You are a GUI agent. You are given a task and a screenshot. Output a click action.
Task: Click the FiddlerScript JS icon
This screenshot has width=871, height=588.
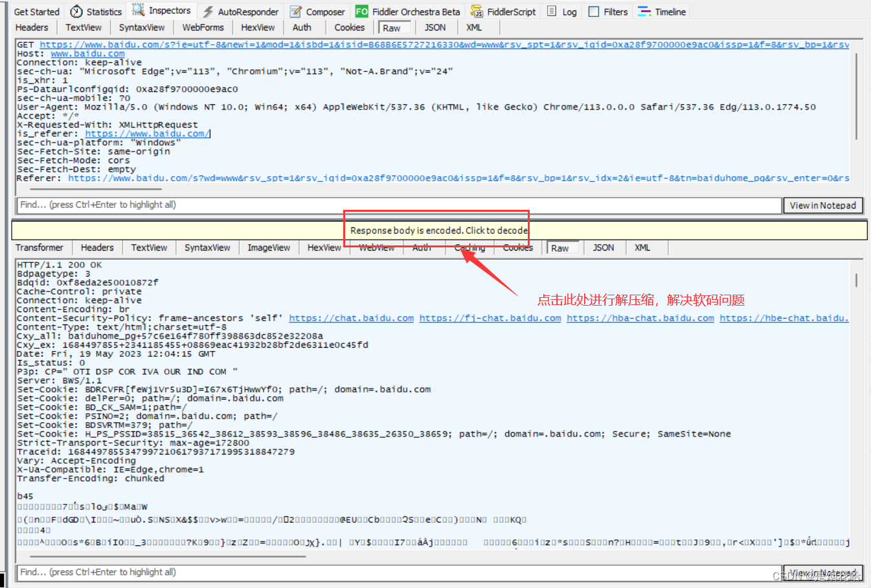(x=477, y=12)
